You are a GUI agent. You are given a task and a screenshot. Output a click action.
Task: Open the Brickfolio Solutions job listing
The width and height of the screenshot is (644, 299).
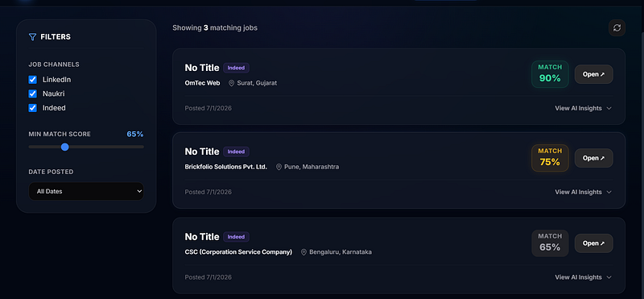click(593, 158)
